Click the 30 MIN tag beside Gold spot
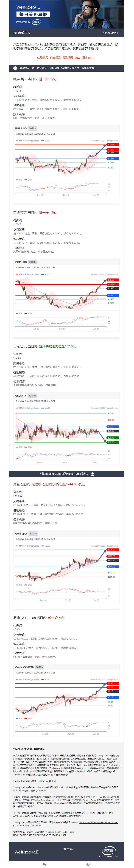Viewport: 134px width, 868px height. (x=33, y=533)
